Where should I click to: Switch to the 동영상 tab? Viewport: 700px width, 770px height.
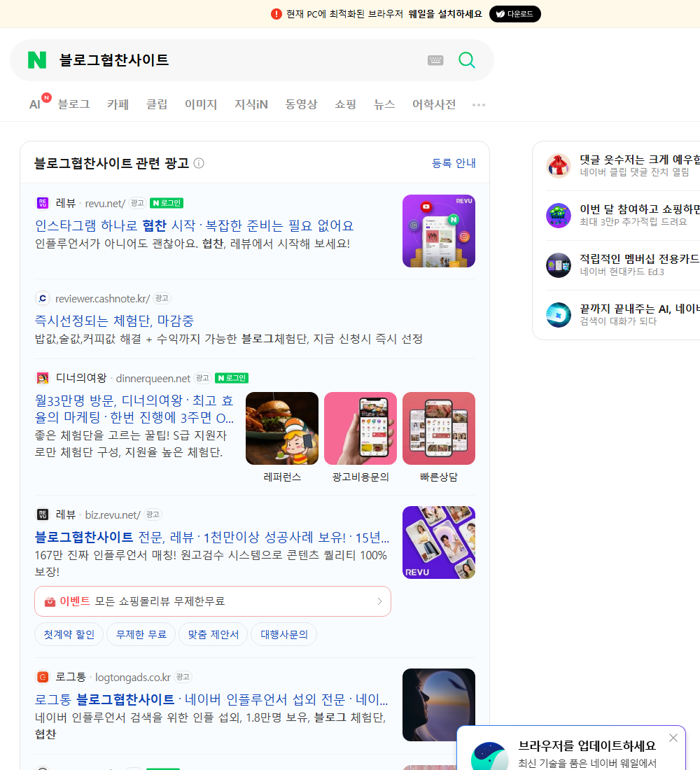pos(301,104)
